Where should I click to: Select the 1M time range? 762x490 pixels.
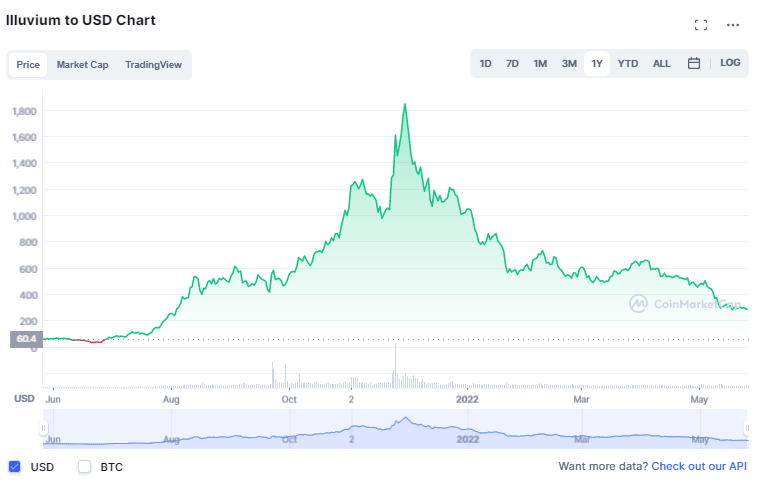540,64
